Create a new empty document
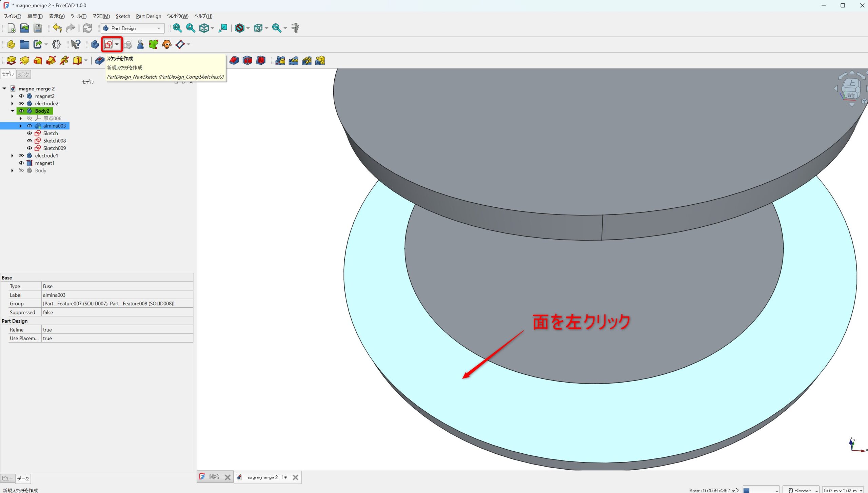Screen dimensions: 868x493 [x=12, y=28]
